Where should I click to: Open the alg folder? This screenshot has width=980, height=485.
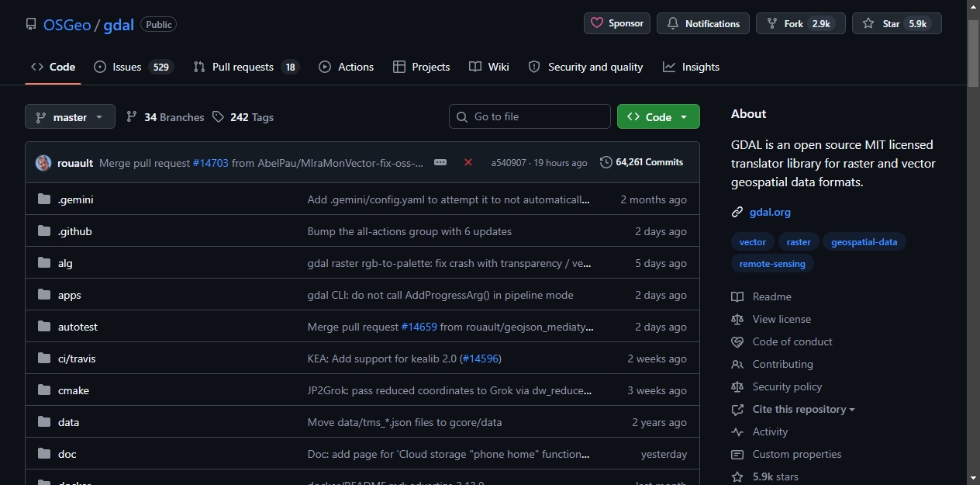click(65, 263)
